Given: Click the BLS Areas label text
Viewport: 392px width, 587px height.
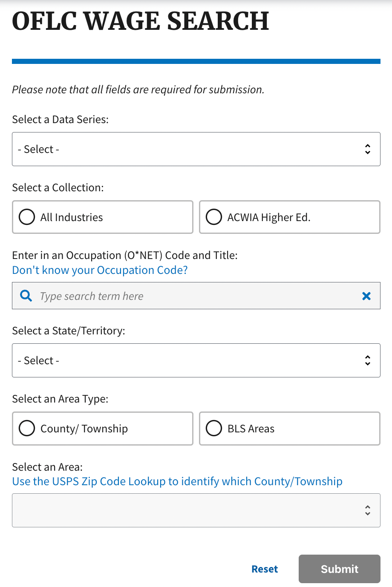Looking at the screenshot, I should point(251,429).
